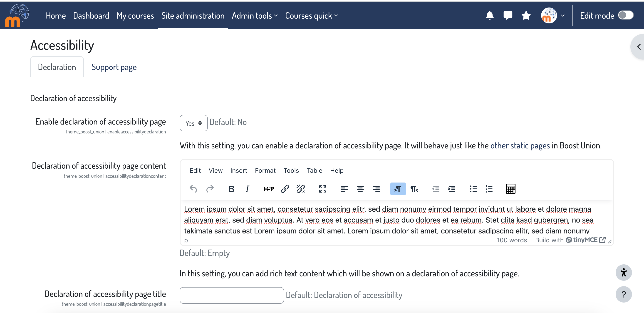Go to Dashboard in navigation
This screenshot has height=313, width=644.
(x=91, y=16)
